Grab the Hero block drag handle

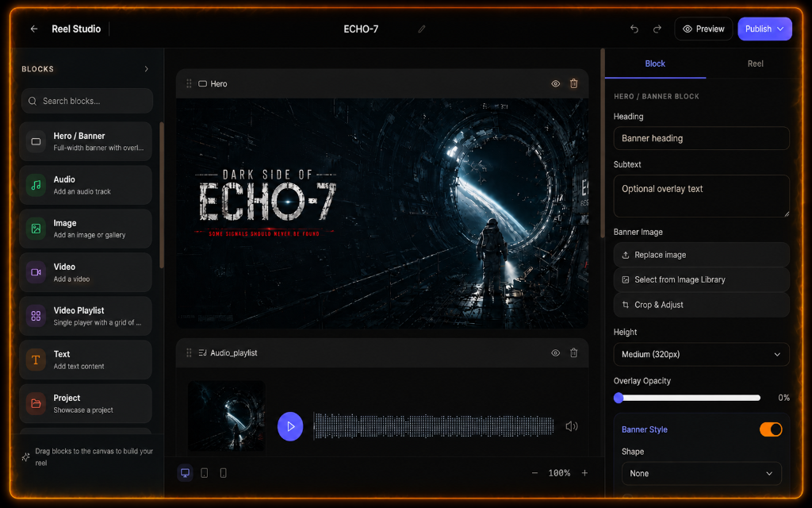(189, 83)
